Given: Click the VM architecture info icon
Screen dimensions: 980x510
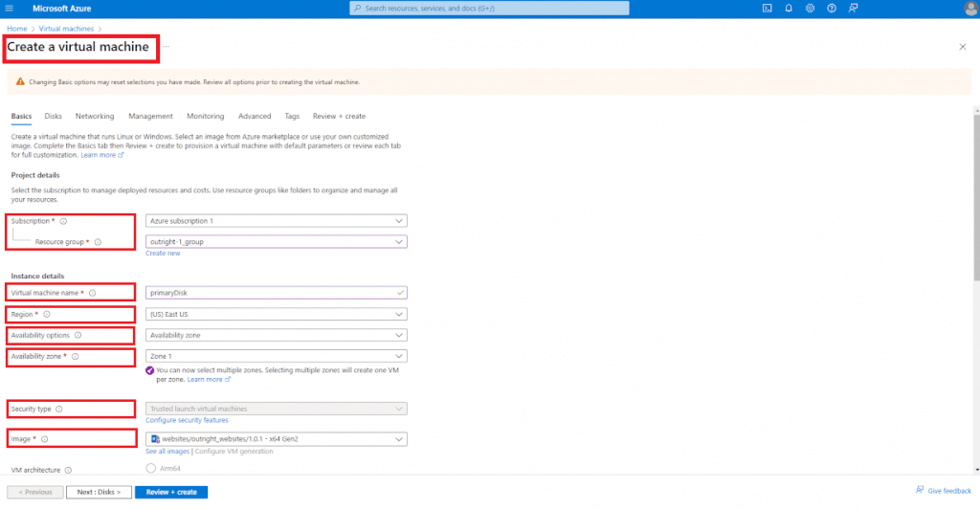Looking at the screenshot, I should pos(68,470).
